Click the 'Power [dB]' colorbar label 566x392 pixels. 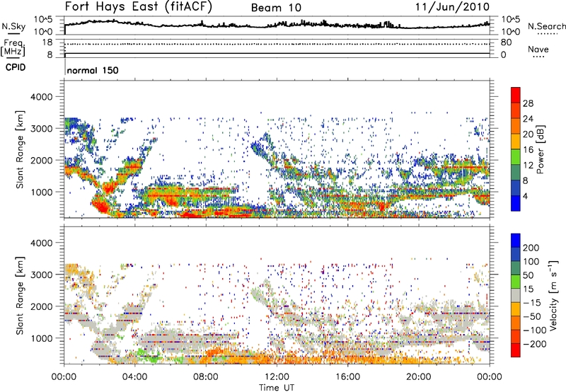tap(540, 149)
